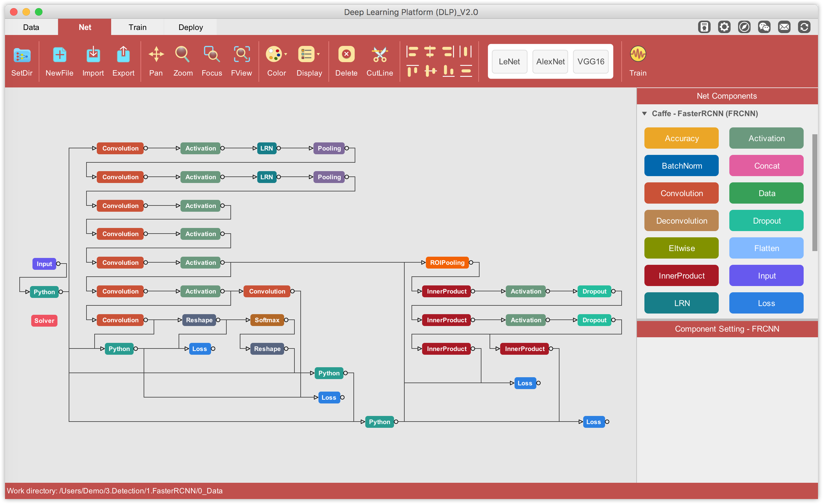Viewport: 823px width, 504px height.
Task: Expand the Caffe FasterRCNN component tree
Action: pyautogui.click(x=645, y=113)
